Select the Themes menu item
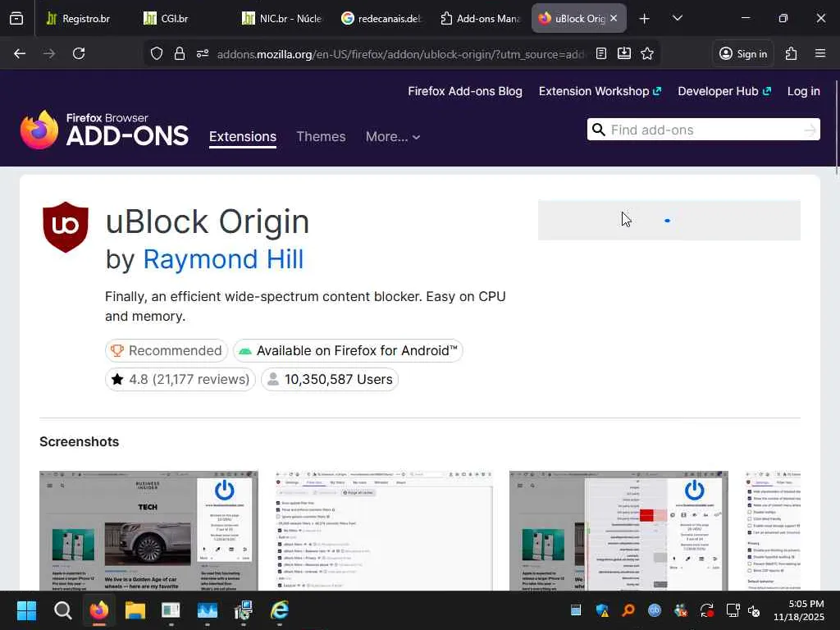This screenshot has width=840, height=630. [321, 137]
